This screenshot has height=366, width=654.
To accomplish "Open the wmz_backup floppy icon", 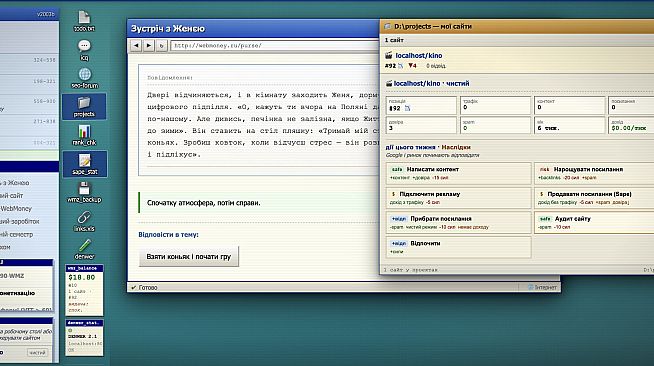I will point(84,192).
